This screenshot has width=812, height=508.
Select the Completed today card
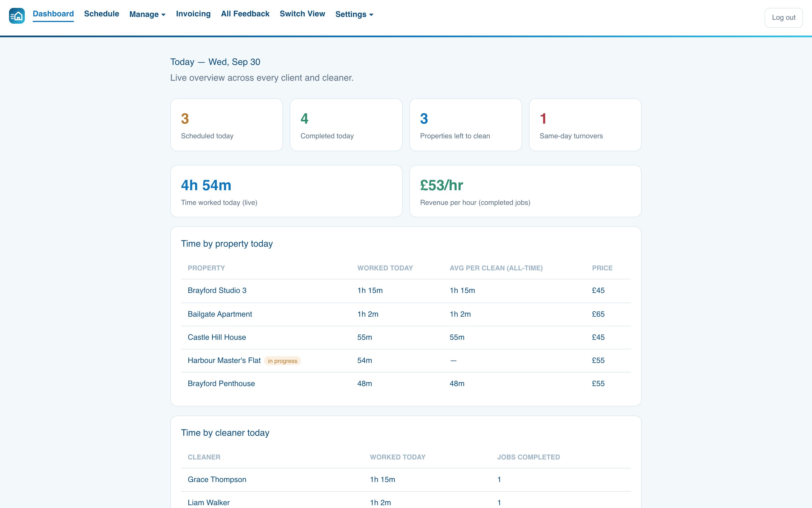click(346, 125)
